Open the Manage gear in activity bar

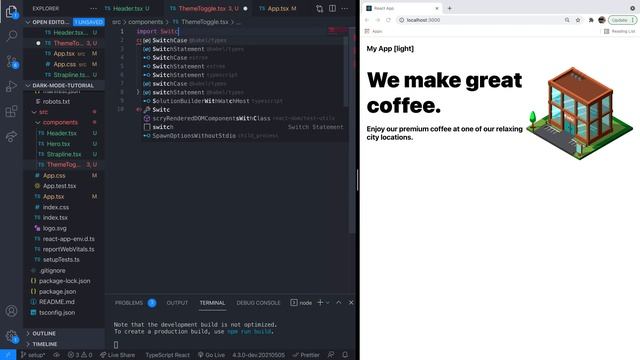tap(11, 336)
